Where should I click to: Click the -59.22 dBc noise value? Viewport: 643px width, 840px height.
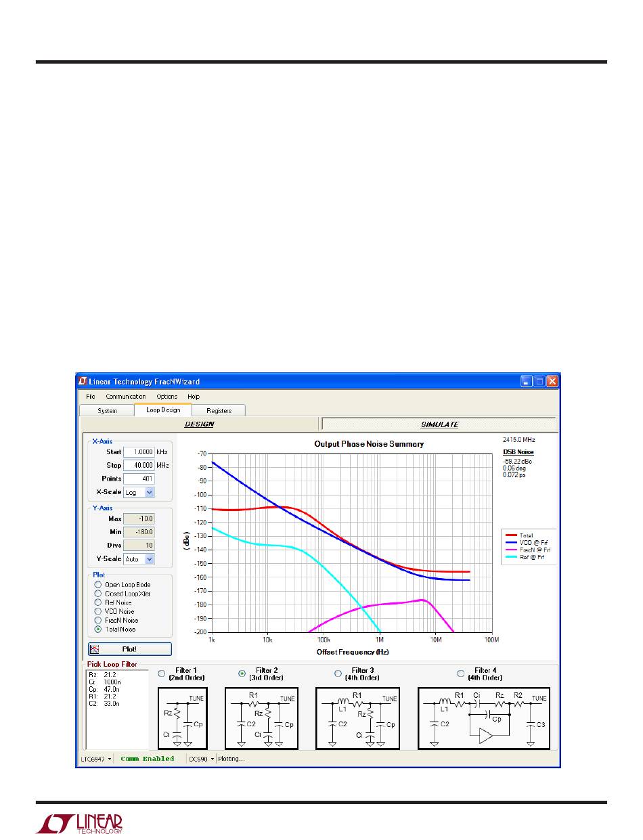coord(516,461)
